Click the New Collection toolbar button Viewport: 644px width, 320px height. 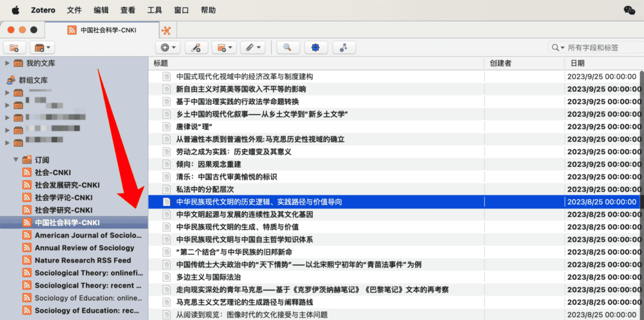[x=14, y=48]
